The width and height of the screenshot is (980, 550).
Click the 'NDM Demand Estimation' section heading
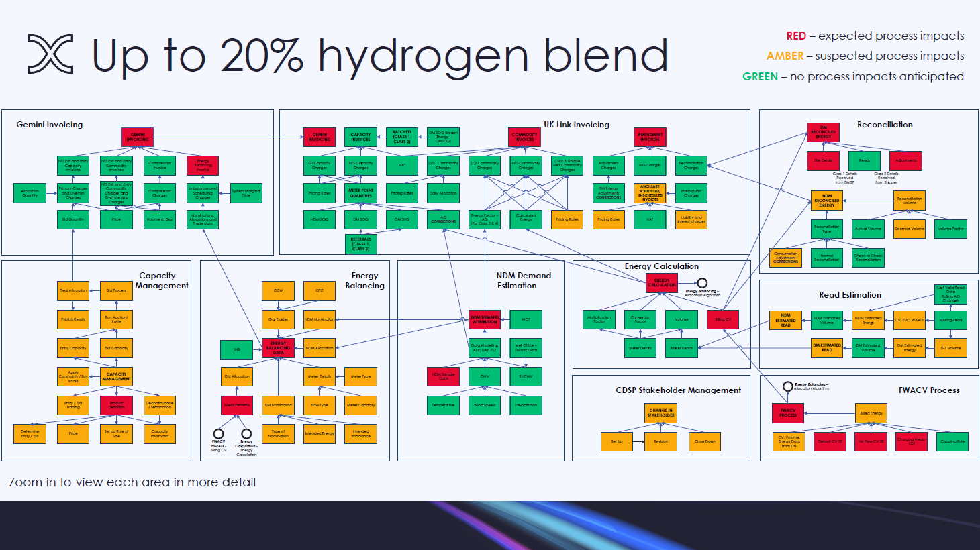[523, 280]
